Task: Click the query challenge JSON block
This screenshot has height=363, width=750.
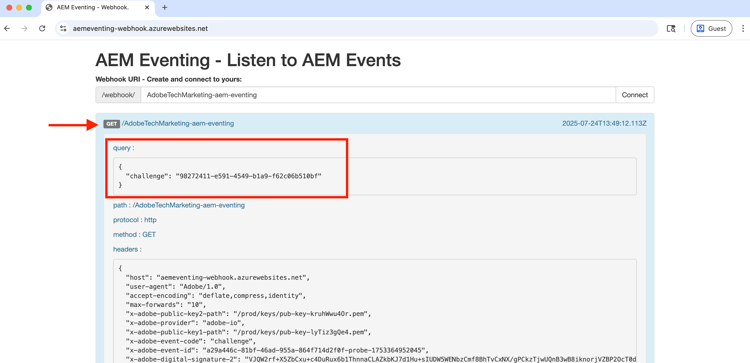Action: coord(375,176)
